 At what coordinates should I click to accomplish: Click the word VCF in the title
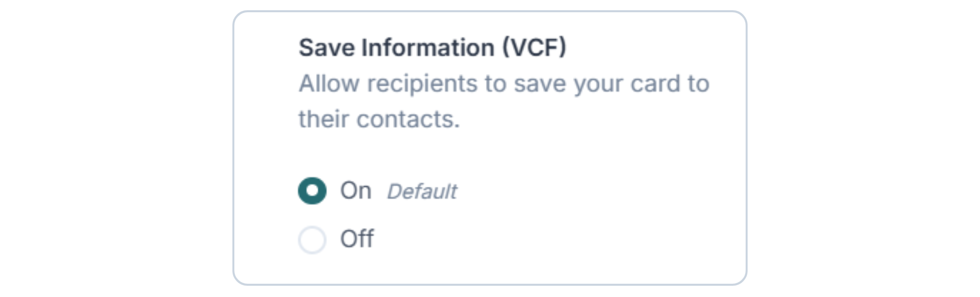coord(533,47)
